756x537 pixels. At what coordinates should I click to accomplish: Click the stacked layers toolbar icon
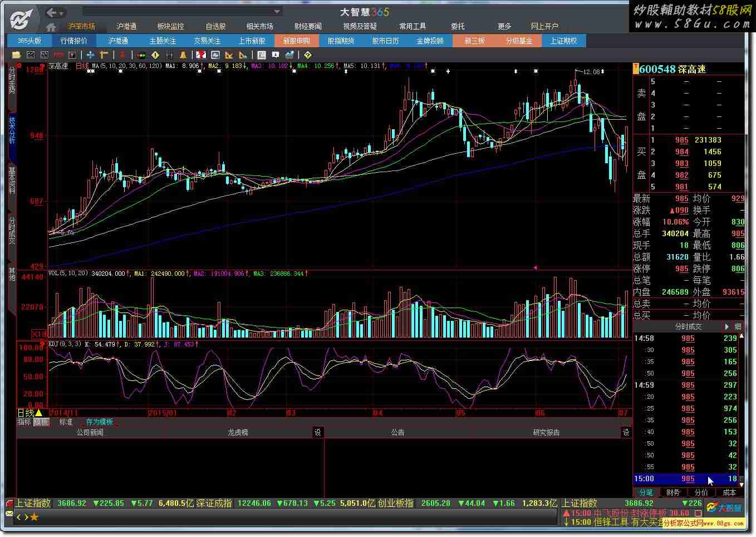pos(289,55)
